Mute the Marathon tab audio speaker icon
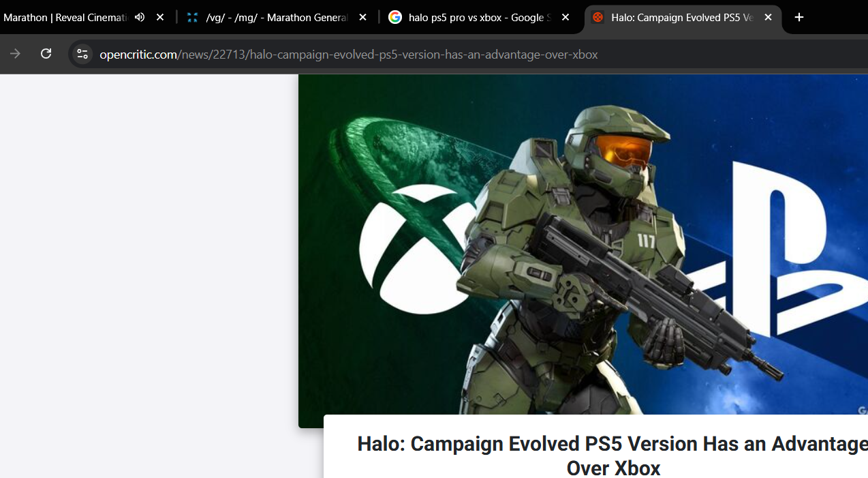The height and width of the screenshot is (478, 868). tap(140, 18)
